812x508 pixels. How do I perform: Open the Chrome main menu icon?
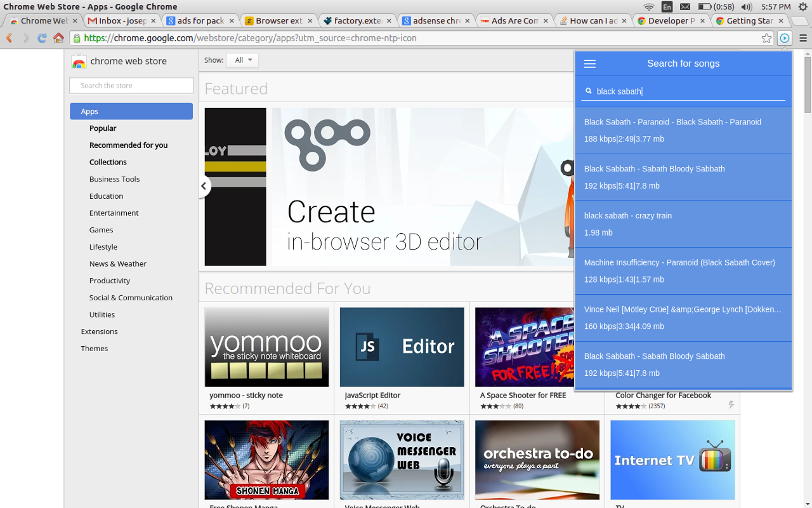(x=802, y=38)
